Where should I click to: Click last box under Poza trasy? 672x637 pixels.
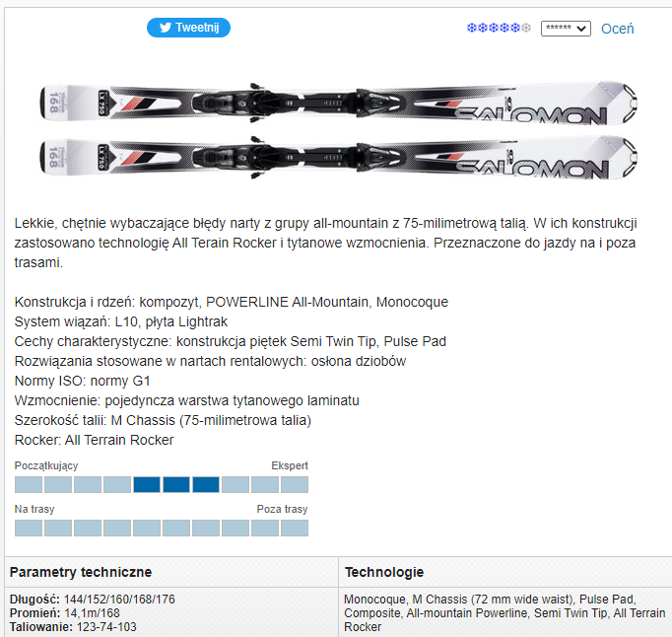pyautogui.click(x=295, y=529)
